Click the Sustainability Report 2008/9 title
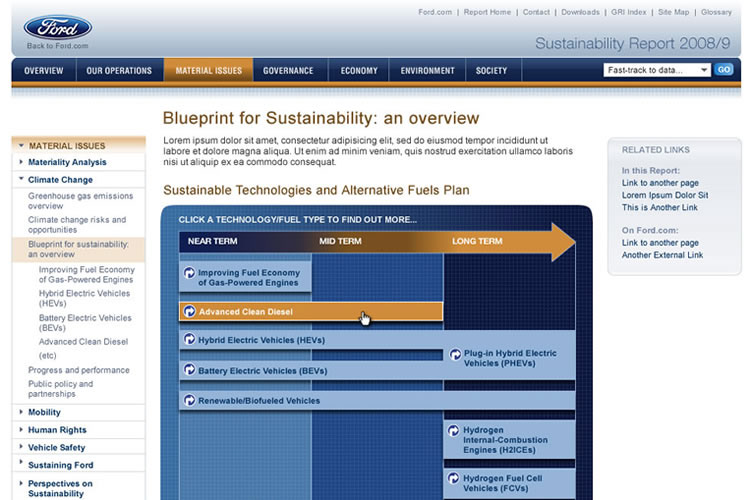The image size is (750, 500). (633, 44)
